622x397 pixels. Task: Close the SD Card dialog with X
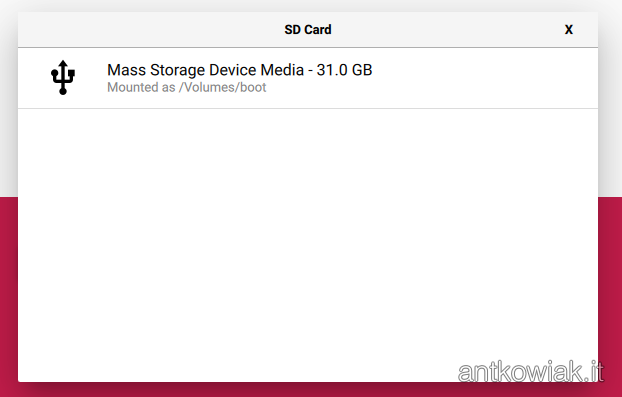[x=568, y=30]
